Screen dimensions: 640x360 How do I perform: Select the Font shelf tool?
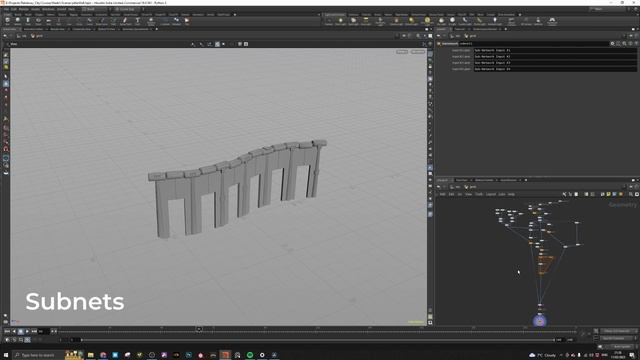(138, 21)
